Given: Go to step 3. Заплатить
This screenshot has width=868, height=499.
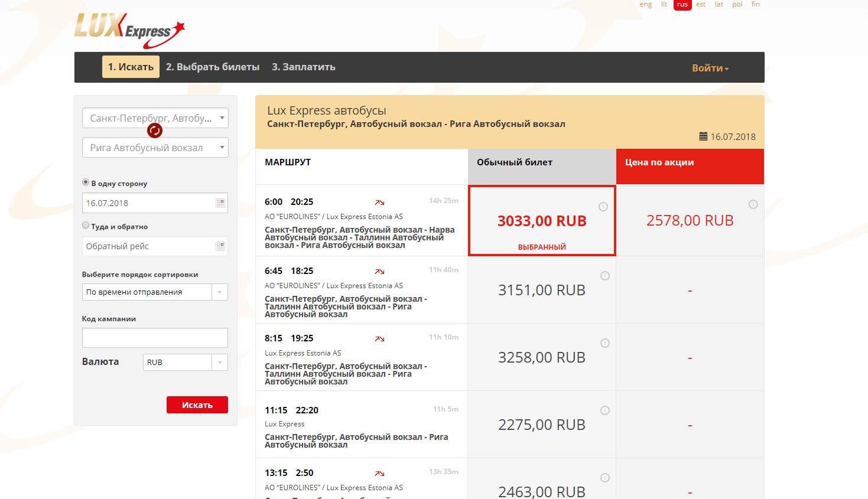Looking at the screenshot, I should click(304, 67).
